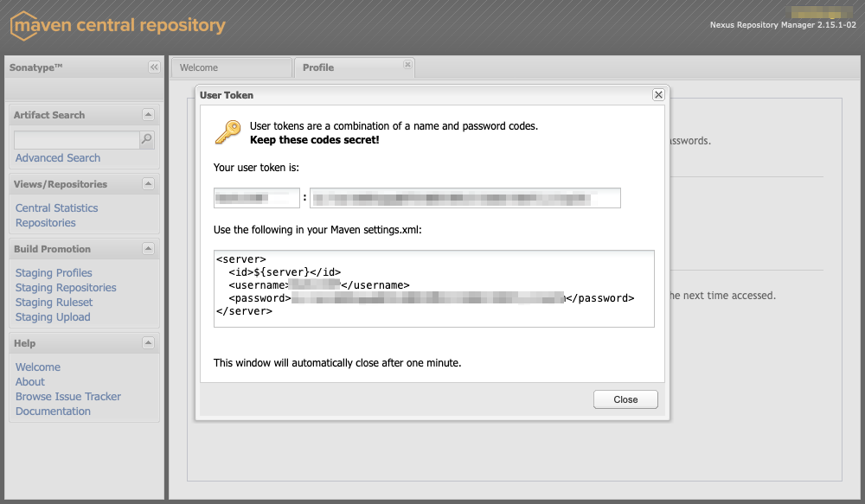865x504 pixels.
Task: Click the user token password code field
Action: coord(465,198)
